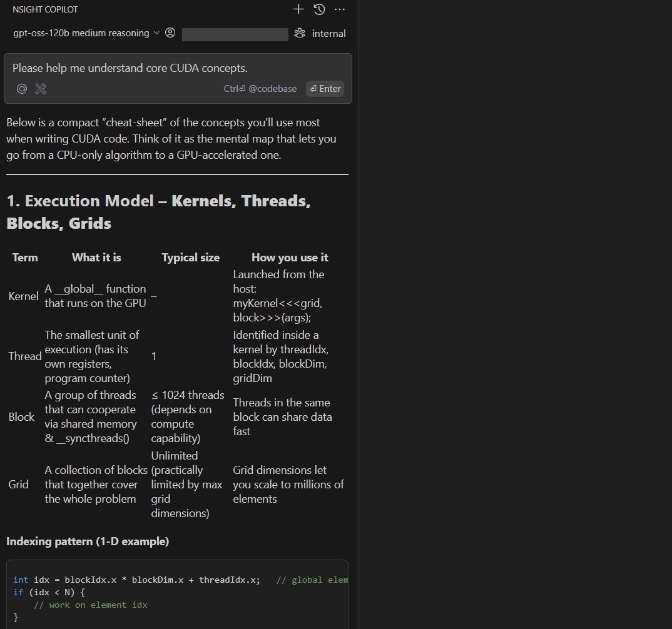Viewport: 672px width, 629px height.
Task: Click the 'How you use it' column header
Action: coord(290,258)
